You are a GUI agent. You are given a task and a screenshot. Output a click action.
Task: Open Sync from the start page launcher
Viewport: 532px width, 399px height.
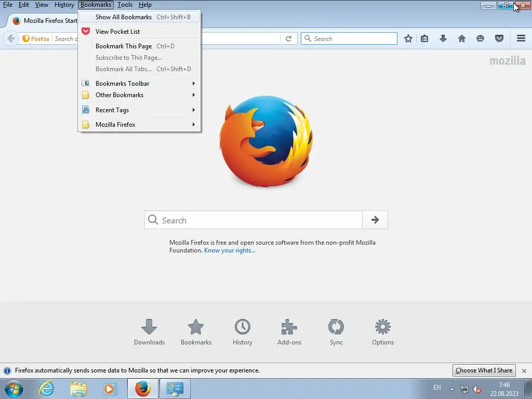click(x=336, y=332)
